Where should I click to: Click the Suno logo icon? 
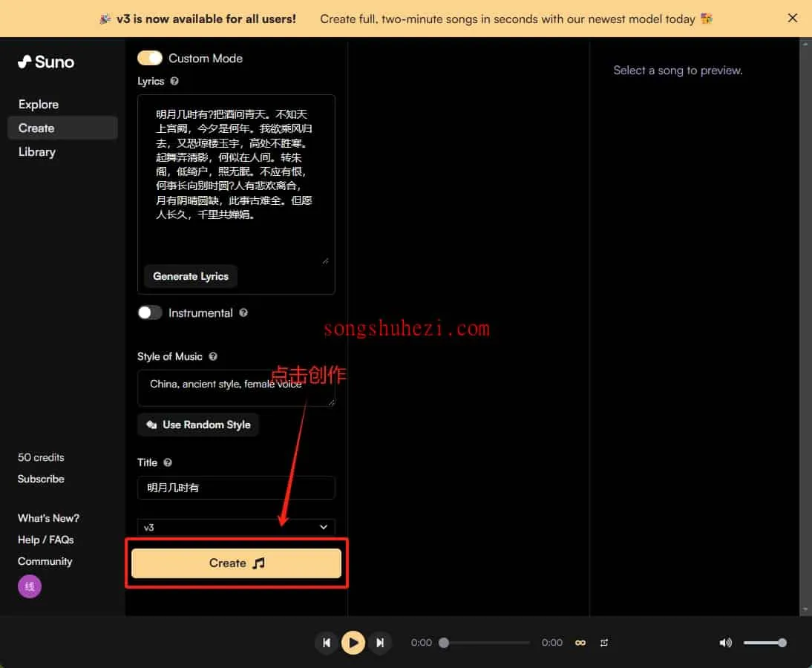tap(24, 62)
